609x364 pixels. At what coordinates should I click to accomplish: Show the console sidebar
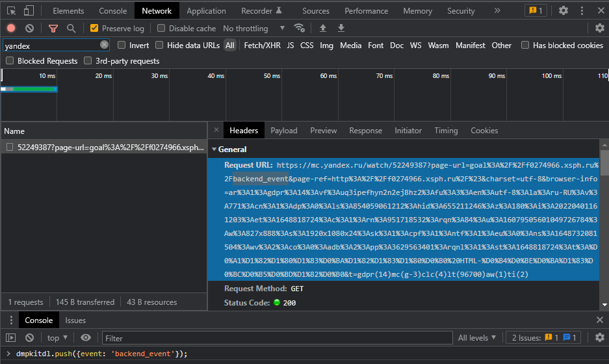pos(11,337)
